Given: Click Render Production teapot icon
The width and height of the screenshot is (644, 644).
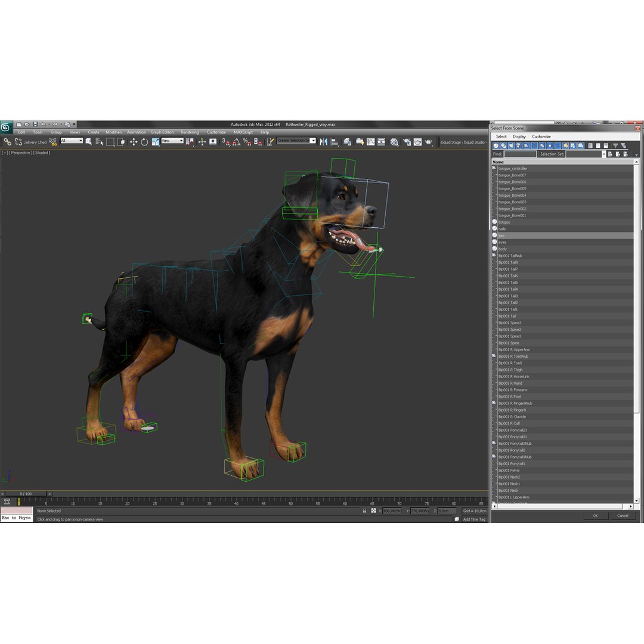Looking at the screenshot, I should (x=428, y=142).
